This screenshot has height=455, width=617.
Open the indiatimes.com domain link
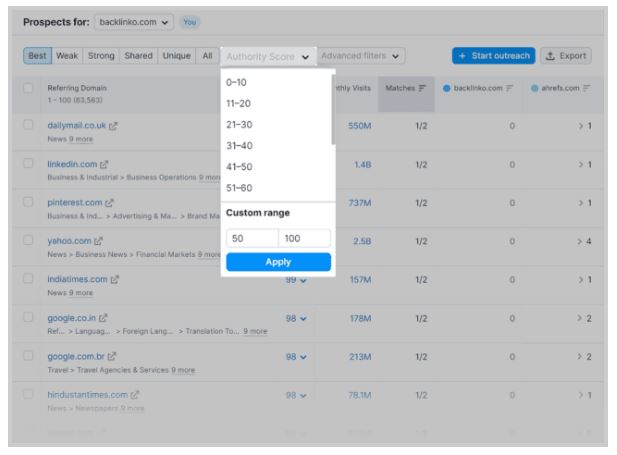click(77, 279)
